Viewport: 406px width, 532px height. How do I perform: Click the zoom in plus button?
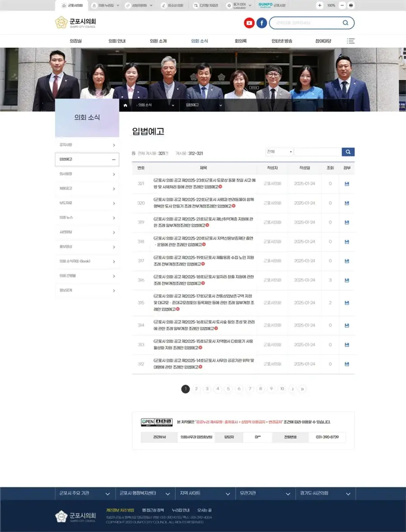(x=319, y=5)
